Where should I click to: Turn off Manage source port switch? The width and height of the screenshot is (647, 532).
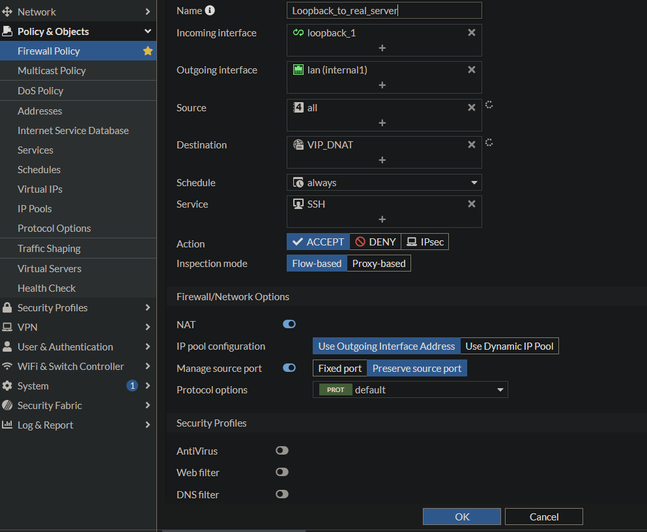click(x=289, y=368)
